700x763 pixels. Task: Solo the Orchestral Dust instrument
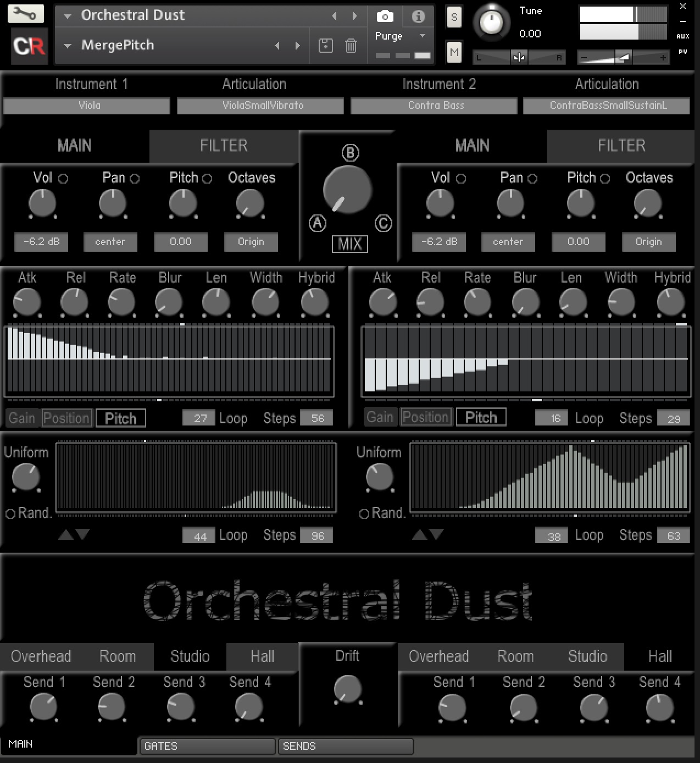(x=454, y=16)
